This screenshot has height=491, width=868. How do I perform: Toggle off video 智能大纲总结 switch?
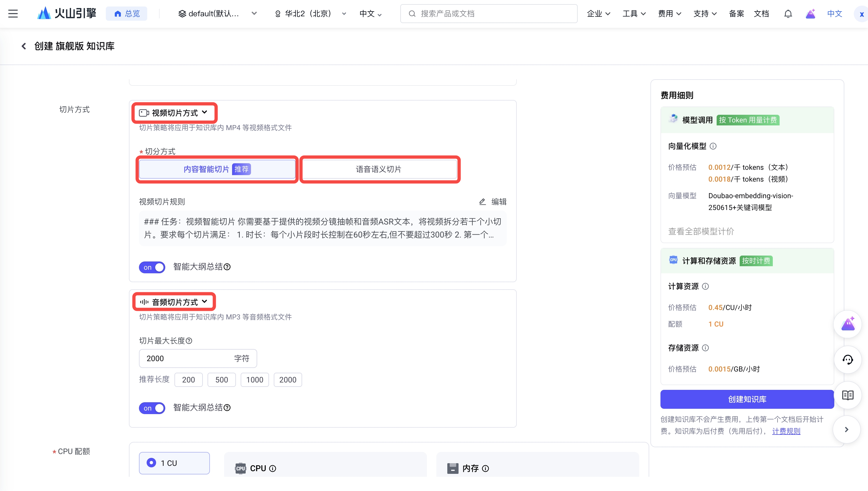pos(152,267)
